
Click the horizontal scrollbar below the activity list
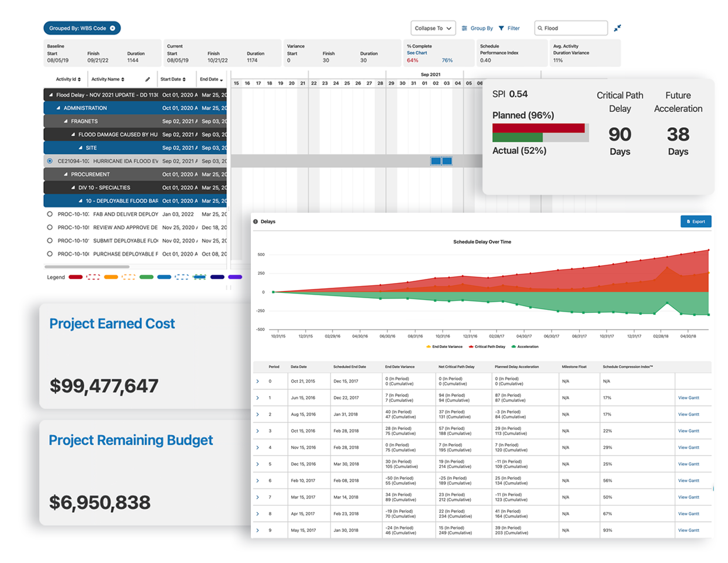point(88,267)
